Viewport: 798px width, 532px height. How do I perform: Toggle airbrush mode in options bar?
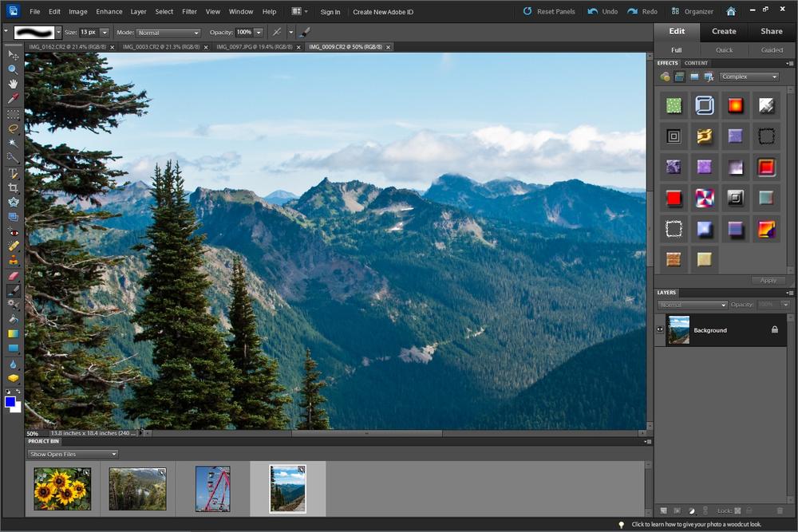[277, 33]
